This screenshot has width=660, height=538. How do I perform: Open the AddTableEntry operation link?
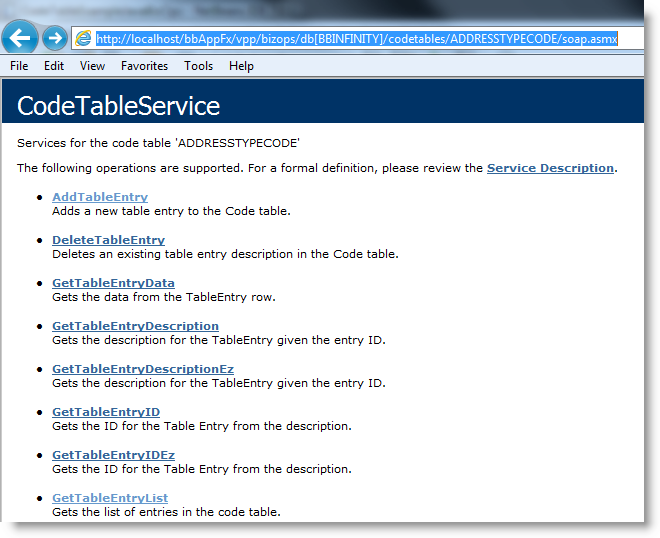point(100,197)
